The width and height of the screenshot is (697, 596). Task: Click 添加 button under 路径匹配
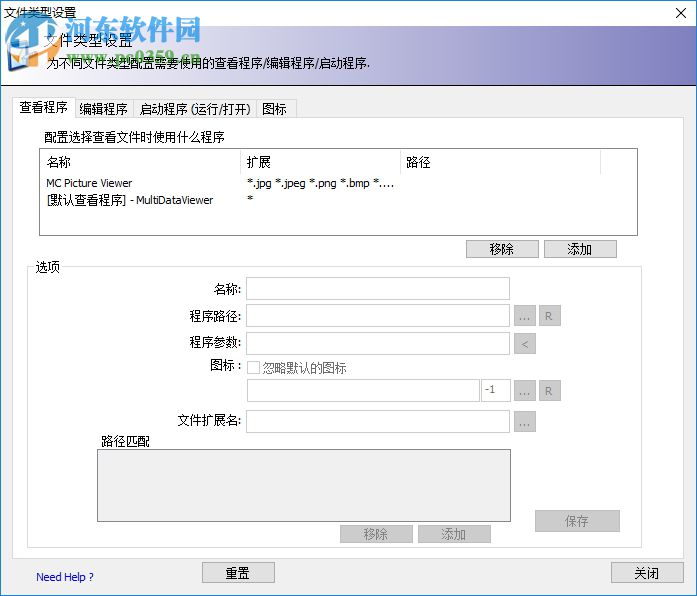click(x=454, y=534)
